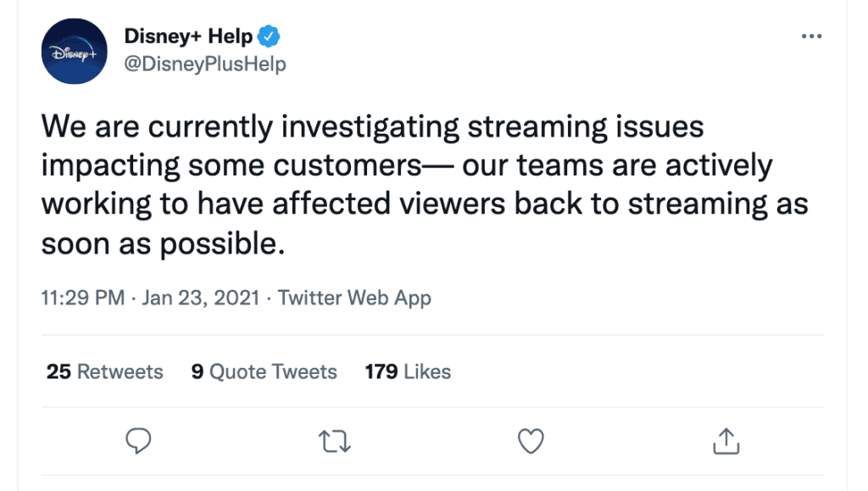Click the @DisneyPlusHelp handle
868x491 pixels.
coord(204,64)
